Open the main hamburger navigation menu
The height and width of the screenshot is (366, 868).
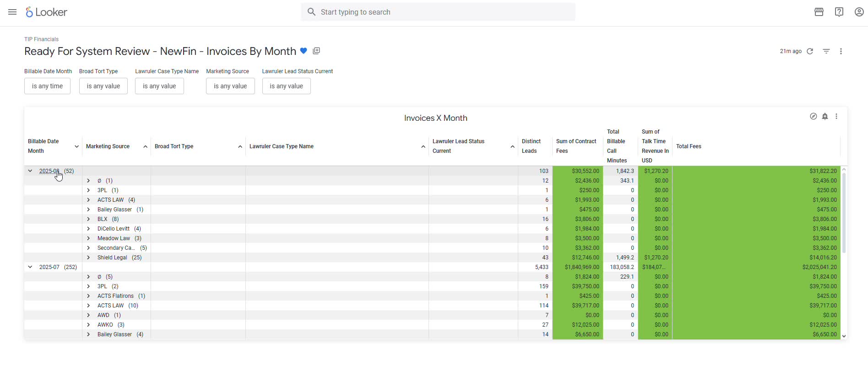[12, 12]
